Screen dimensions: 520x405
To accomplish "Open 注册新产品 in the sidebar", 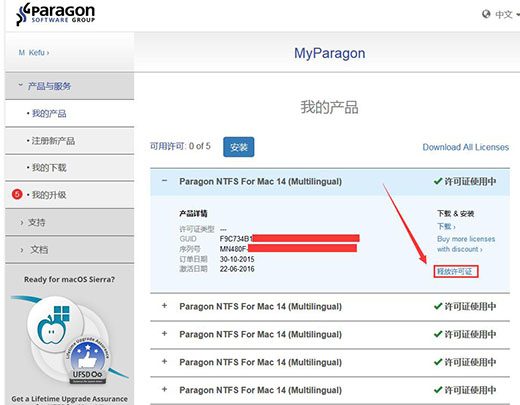I will tap(70, 141).
